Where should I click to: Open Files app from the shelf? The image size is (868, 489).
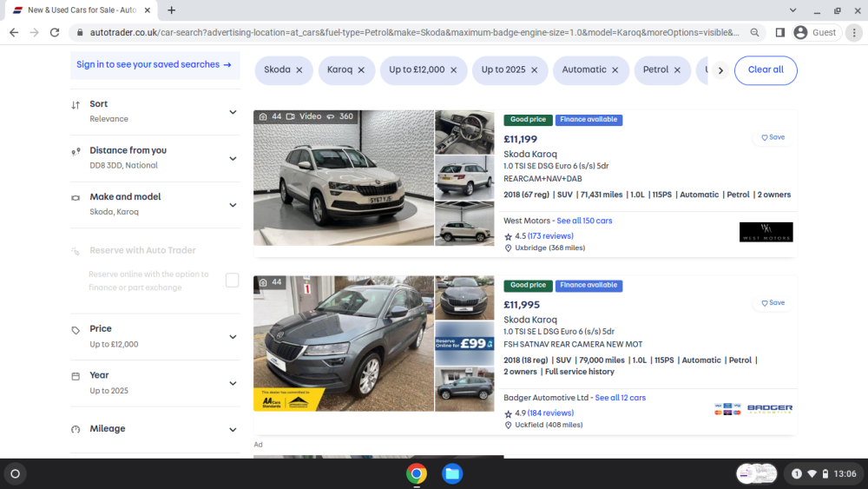(452, 474)
